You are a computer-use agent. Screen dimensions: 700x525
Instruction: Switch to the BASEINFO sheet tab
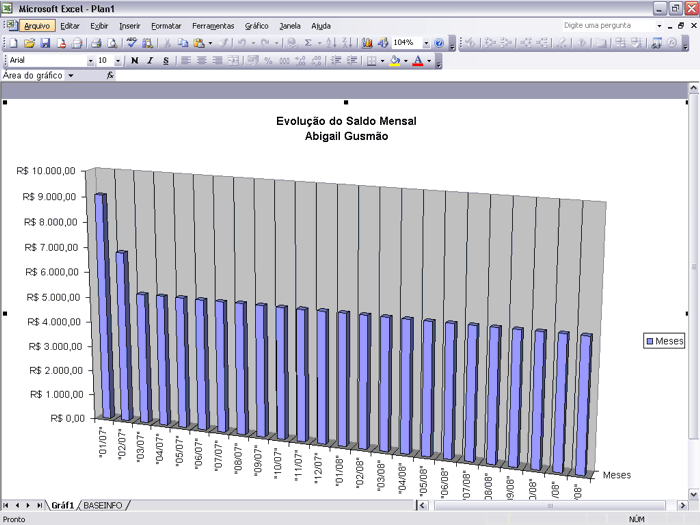tap(102, 506)
